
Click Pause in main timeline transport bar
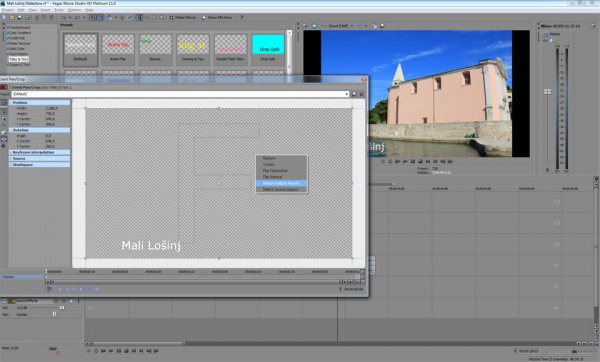119,351
